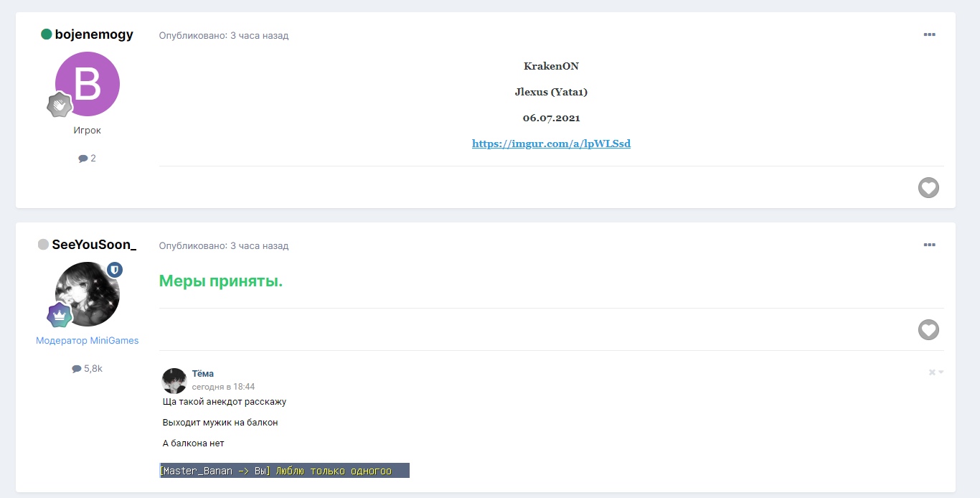Click the Модератор MiniGames group label
This screenshot has width=980, height=498.
tap(88, 341)
